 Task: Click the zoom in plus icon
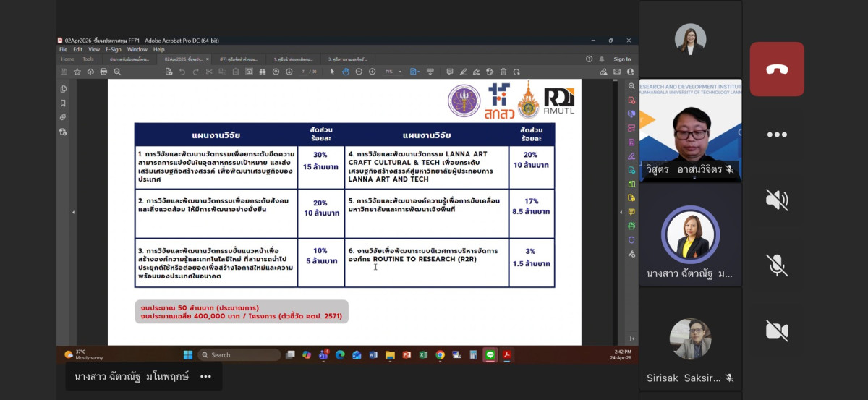372,72
